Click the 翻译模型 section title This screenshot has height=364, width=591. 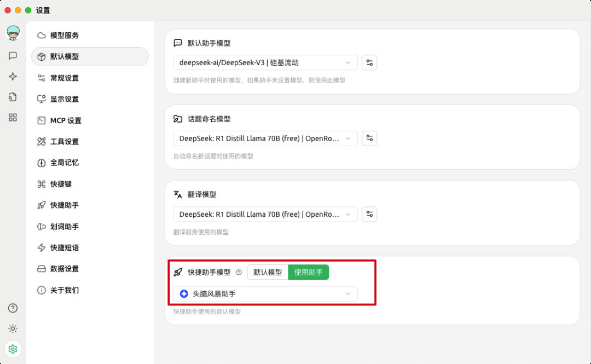(202, 195)
